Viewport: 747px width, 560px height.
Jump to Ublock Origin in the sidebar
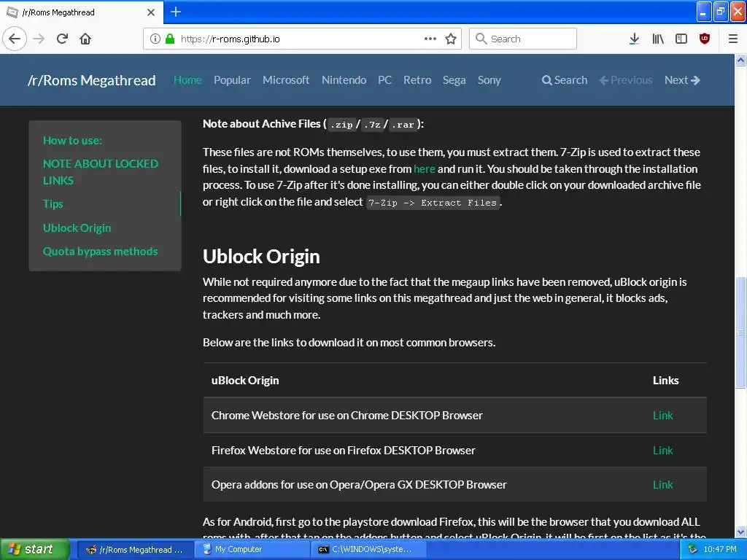[x=77, y=228]
